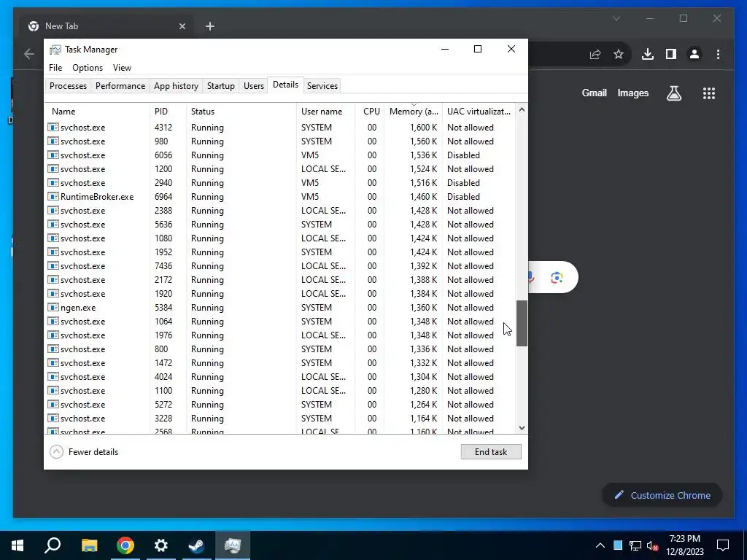Open new Chrome tab with plus

(210, 26)
